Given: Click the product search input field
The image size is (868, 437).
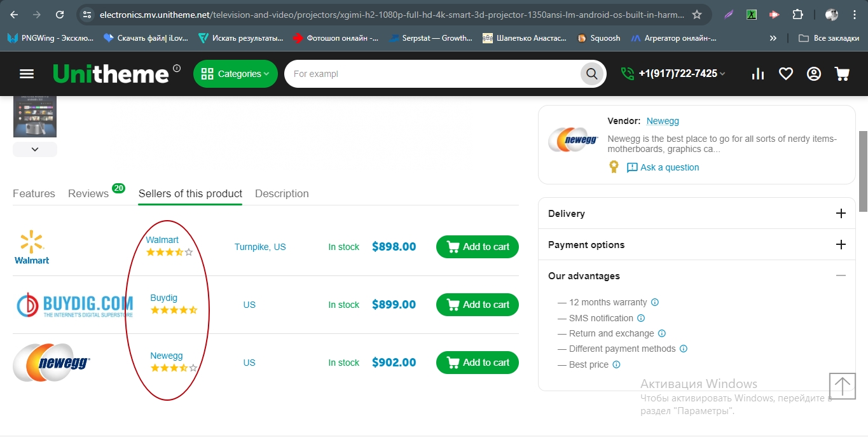Looking at the screenshot, I should [432, 74].
